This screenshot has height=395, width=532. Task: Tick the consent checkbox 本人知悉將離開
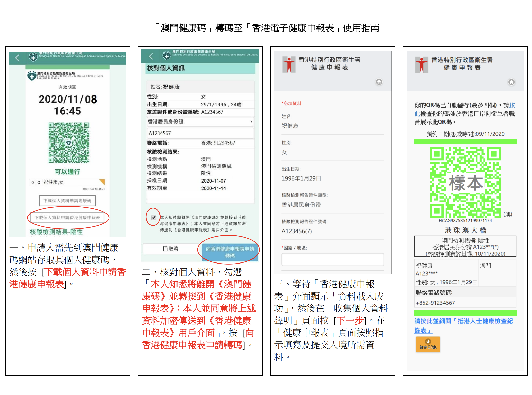pyautogui.click(x=154, y=217)
